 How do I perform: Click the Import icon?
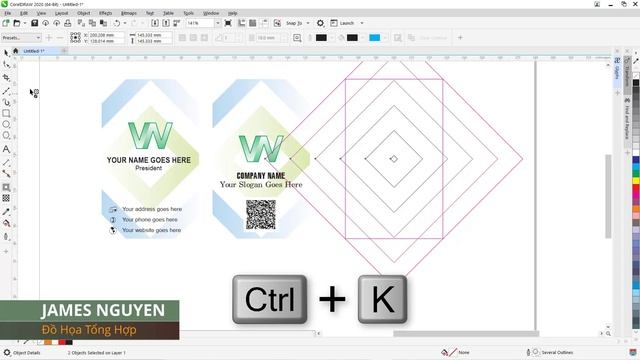(x=155, y=23)
